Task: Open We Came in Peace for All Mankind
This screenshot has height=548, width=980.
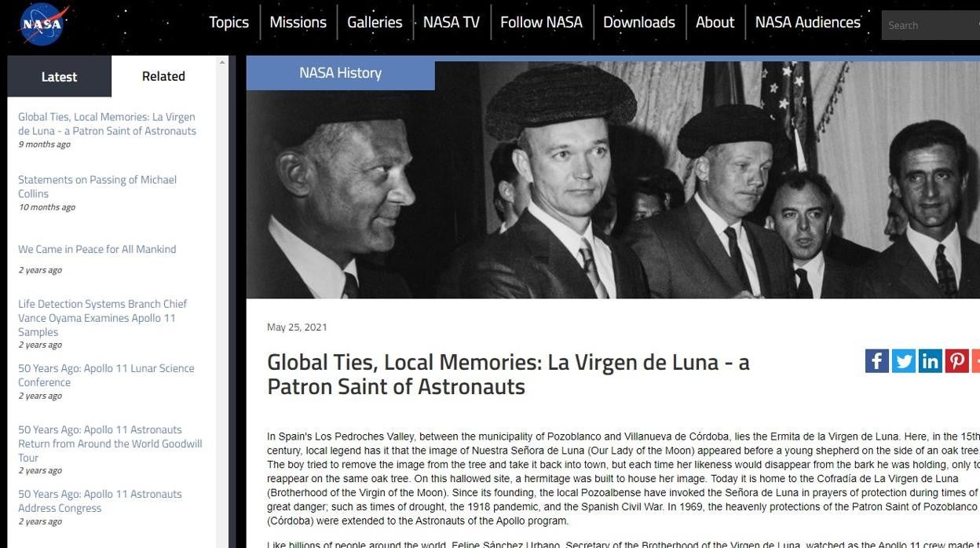Action: (x=97, y=249)
